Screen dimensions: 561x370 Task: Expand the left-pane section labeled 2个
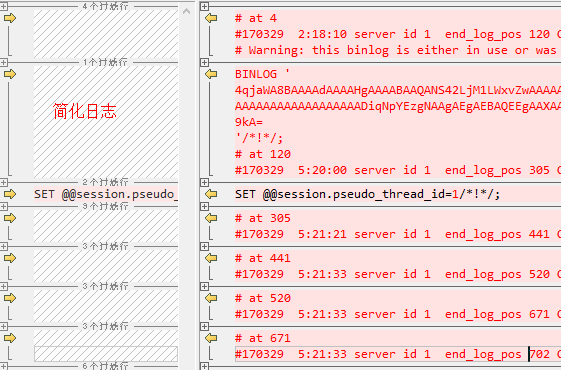coord(4,182)
